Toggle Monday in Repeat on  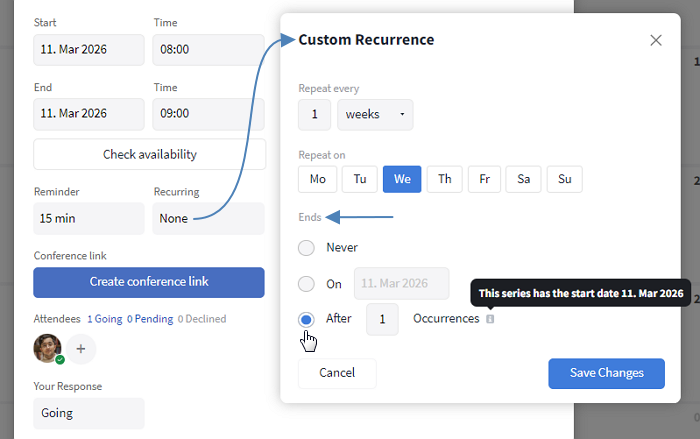(317, 180)
